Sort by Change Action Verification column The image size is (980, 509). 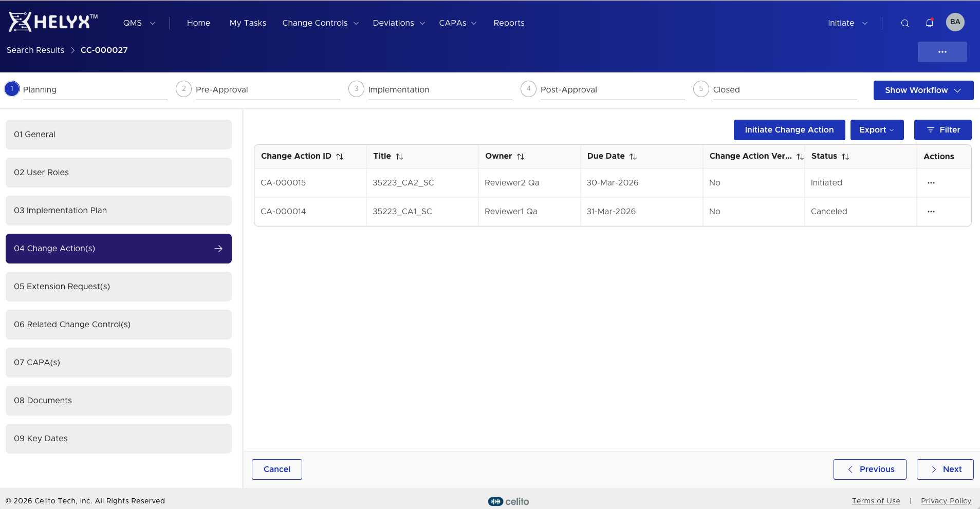(x=800, y=157)
